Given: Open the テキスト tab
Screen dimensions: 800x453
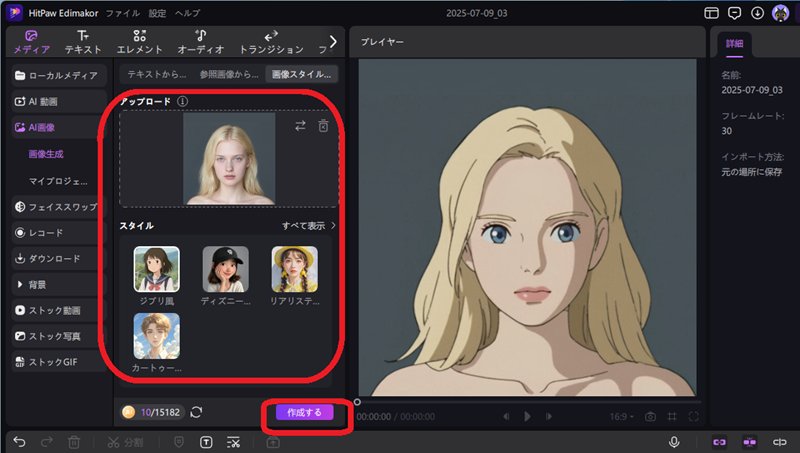Looking at the screenshot, I should pos(83,42).
